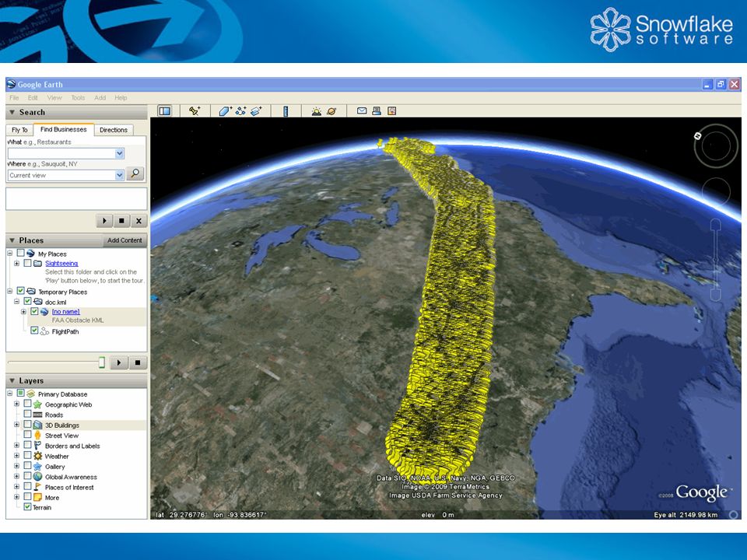747x560 pixels.
Task: Open View in Google Maps icon
Action: point(391,111)
